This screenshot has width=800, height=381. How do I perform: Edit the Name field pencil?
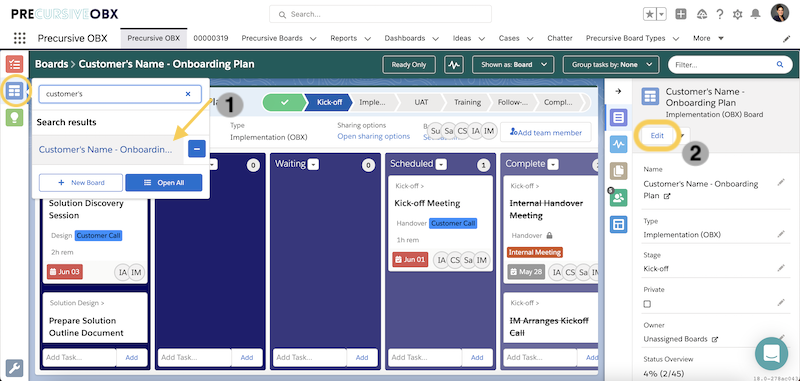pos(781,182)
